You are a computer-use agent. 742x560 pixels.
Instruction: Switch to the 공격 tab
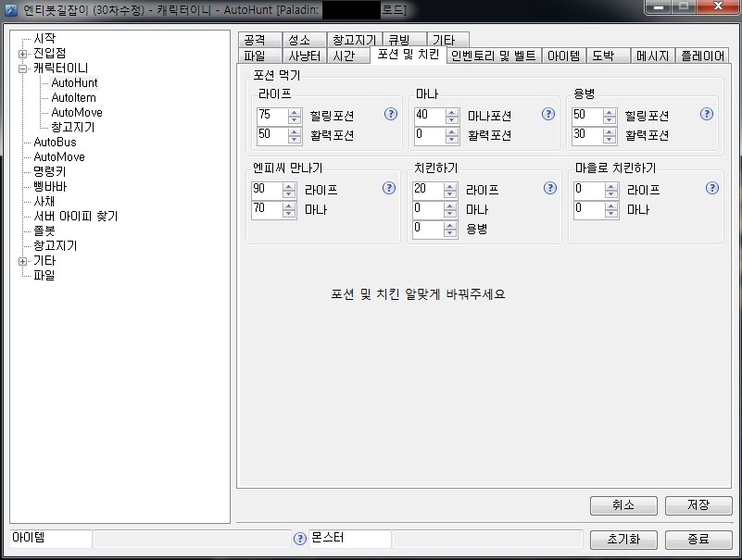(259, 39)
